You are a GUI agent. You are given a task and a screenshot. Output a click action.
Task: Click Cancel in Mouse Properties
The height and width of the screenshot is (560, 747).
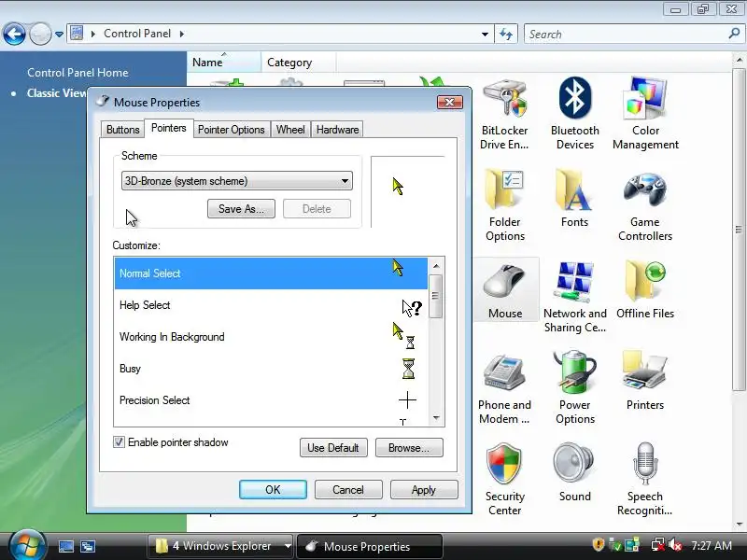pos(348,489)
